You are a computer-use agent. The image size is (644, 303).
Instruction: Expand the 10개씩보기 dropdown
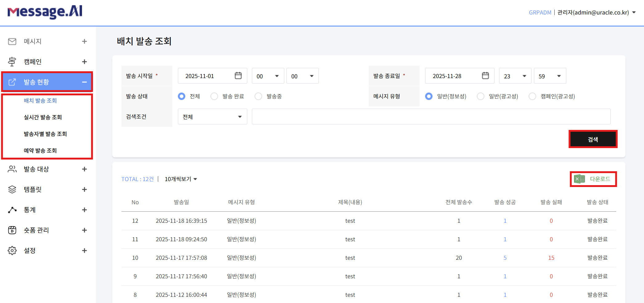[180, 179]
